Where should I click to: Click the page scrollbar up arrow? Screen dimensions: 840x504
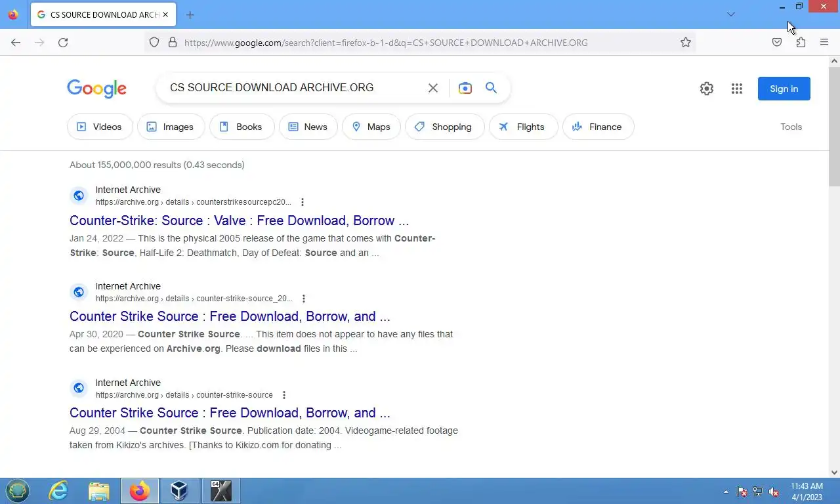click(x=834, y=61)
